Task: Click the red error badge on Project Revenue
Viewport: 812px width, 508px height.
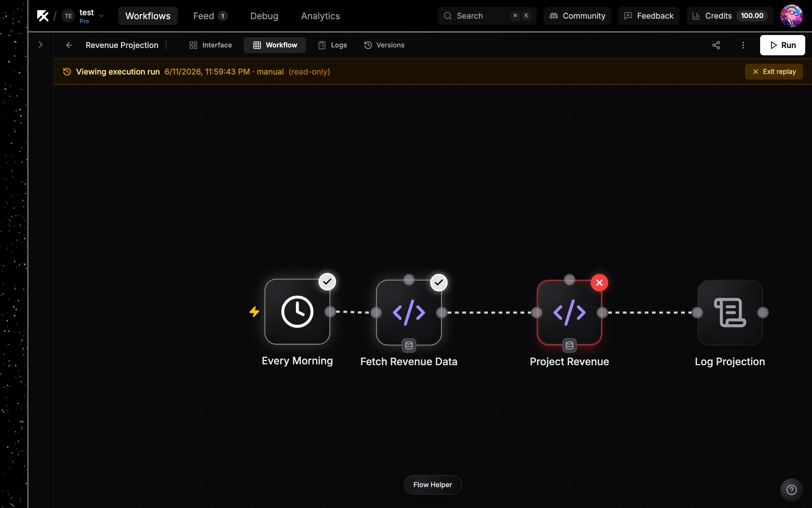Action: point(600,283)
